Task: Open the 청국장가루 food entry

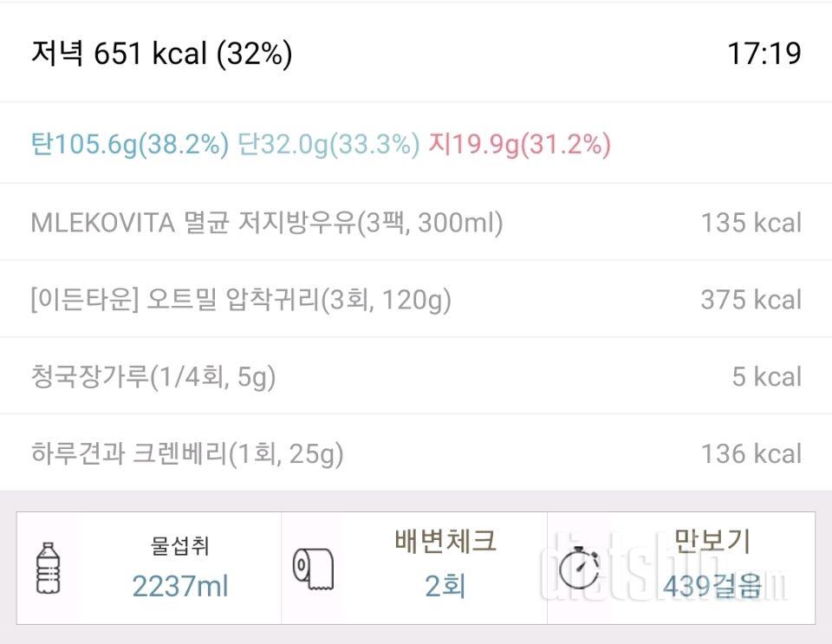Action: (153, 377)
